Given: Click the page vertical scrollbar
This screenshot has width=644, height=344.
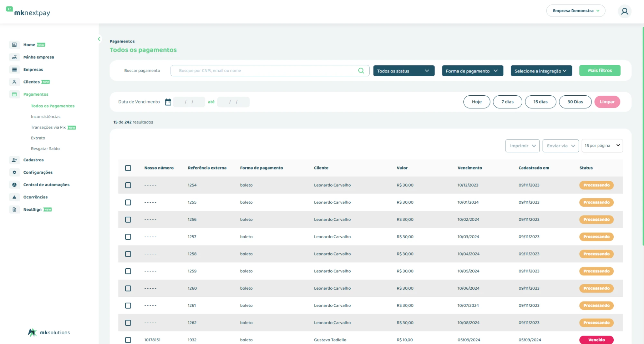Looking at the screenshot, I should click(643, 136).
